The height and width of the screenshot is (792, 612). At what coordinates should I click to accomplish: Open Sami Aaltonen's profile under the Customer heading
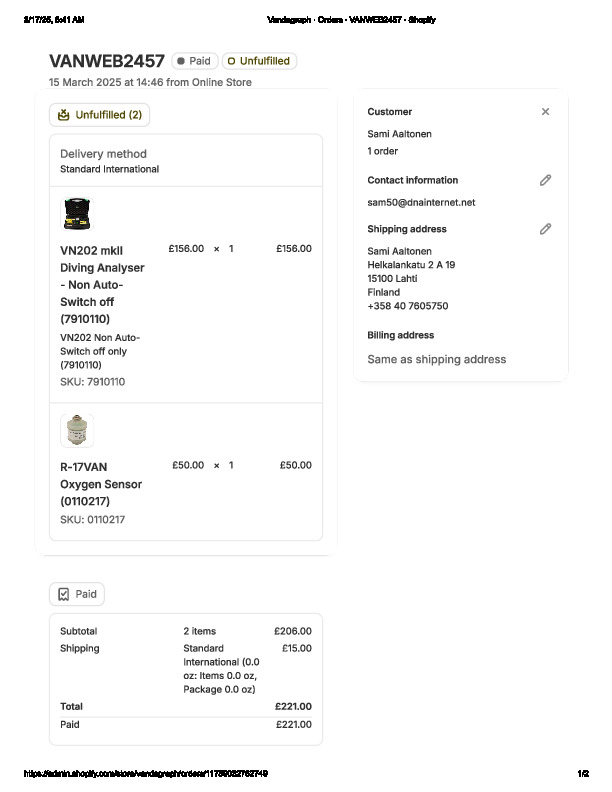399,134
